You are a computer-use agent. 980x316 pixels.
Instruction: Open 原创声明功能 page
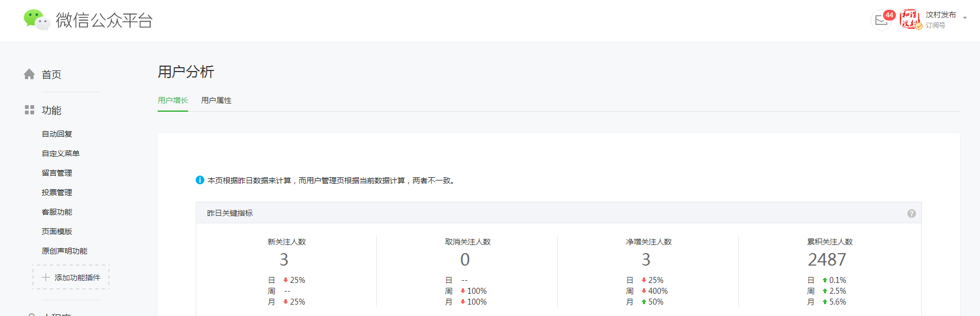pos(65,251)
